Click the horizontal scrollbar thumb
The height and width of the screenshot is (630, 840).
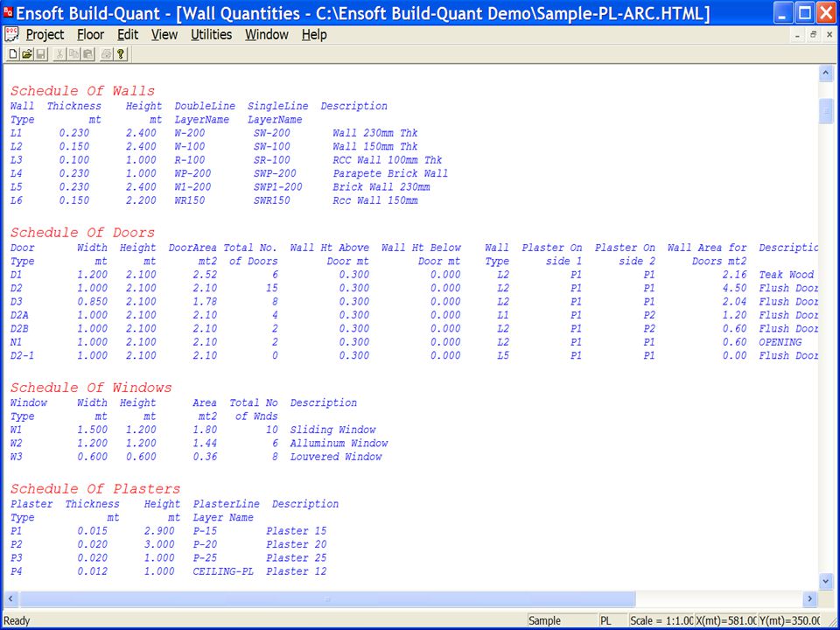tap(327, 598)
